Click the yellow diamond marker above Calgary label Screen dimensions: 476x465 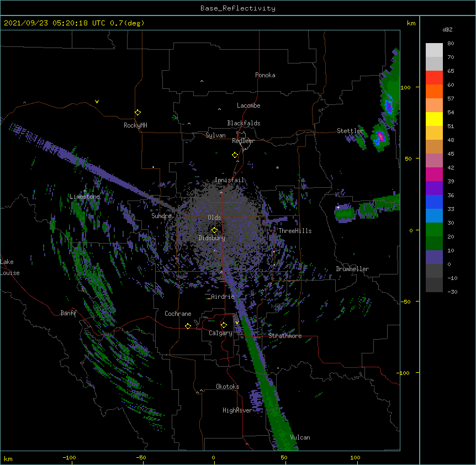(x=224, y=325)
